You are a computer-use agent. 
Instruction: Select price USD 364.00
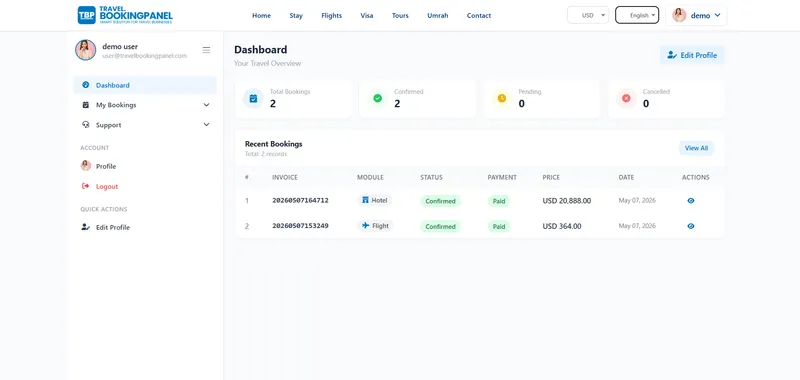[562, 226]
